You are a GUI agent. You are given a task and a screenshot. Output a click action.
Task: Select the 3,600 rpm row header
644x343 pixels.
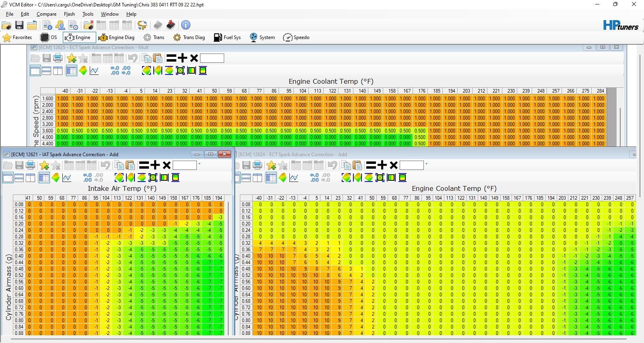[47, 131]
